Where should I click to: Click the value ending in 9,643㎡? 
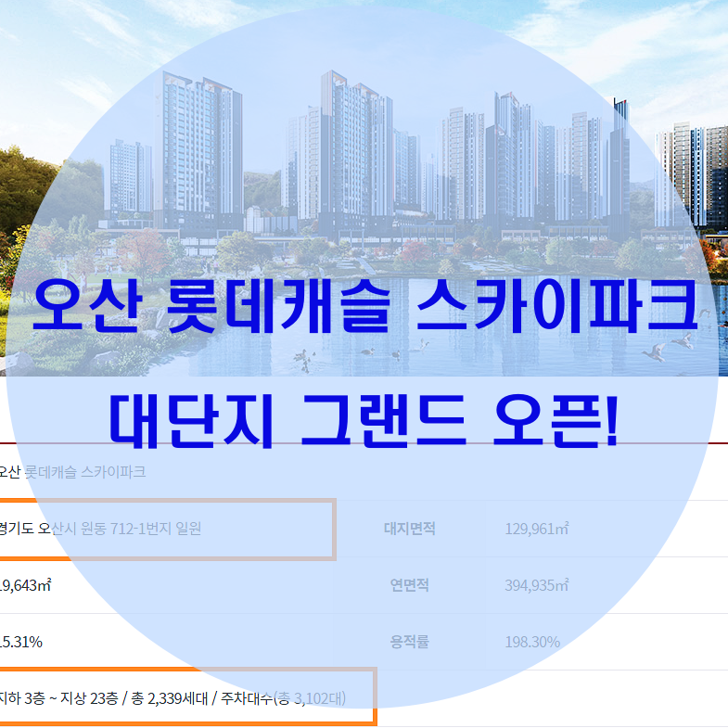point(26,585)
